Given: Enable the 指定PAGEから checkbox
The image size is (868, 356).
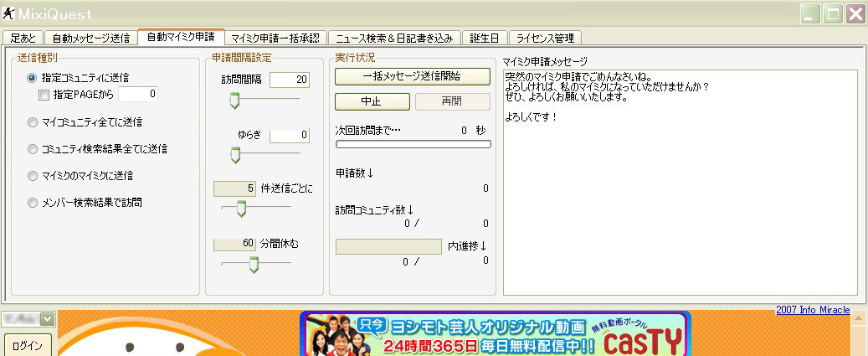Looking at the screenshot, I should click(44, 95).
